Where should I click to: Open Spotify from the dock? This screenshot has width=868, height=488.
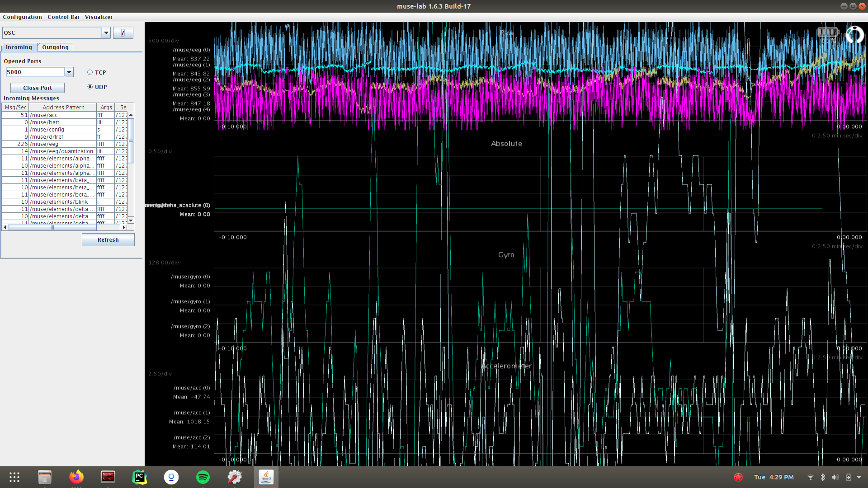click(x=203, y=477)
